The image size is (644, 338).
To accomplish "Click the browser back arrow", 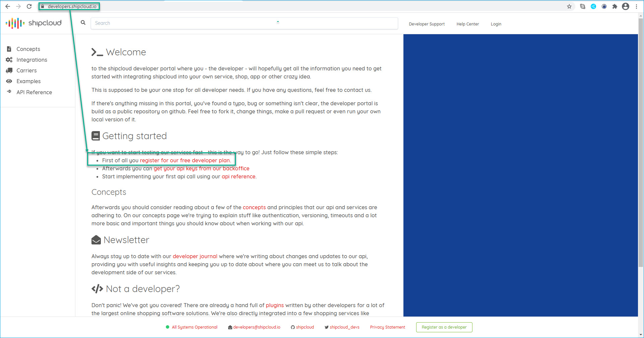I will pos(7,6).
